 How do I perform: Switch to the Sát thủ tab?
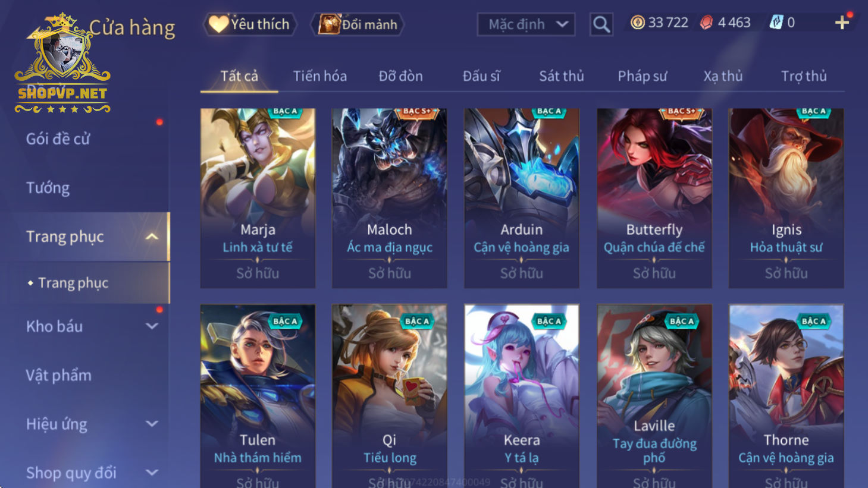coord(561,76)
